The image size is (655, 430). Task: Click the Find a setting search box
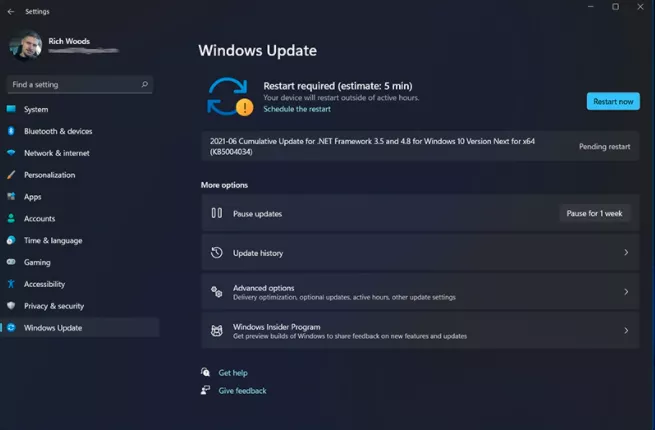coord(80,84)
